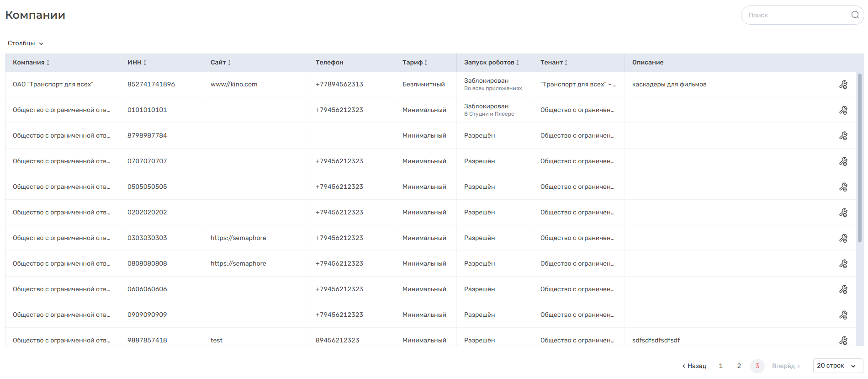Open settings icon for ОАО "Транспорт для всех" row
The width and height of the screenshot is (868, 379).
pos(843,85)
